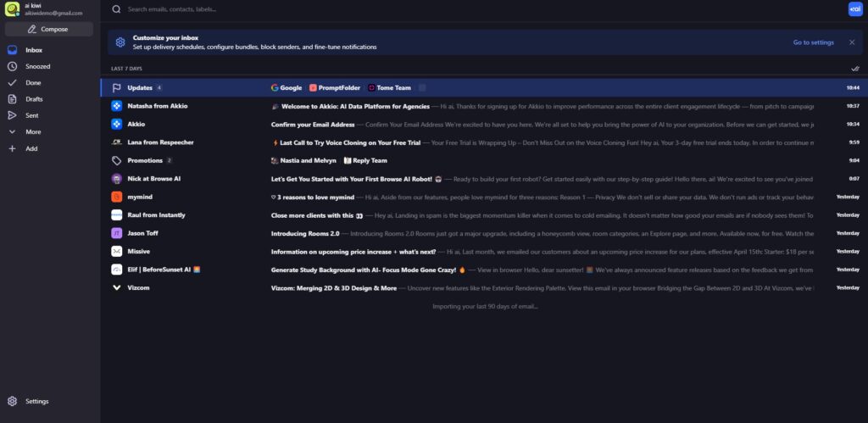Click the Akkio sender avatar
This screenshot has height=423, width=868.
[x=116, y=124]
